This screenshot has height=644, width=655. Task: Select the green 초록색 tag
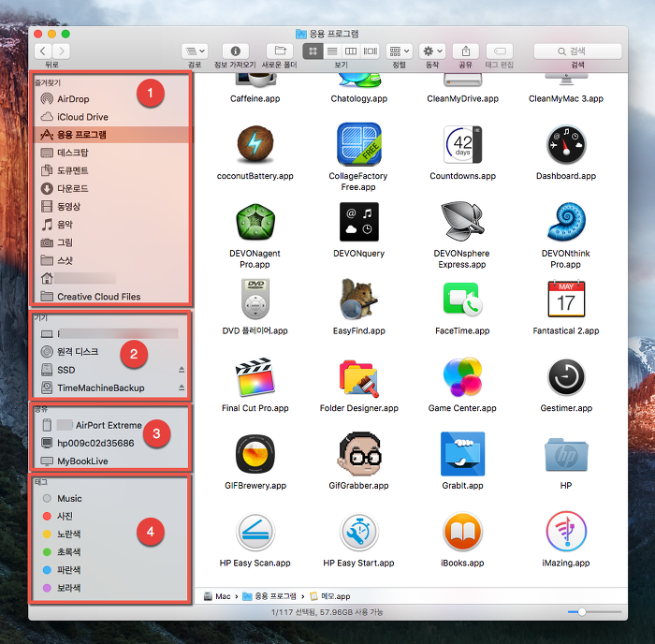tap(110, 552)
